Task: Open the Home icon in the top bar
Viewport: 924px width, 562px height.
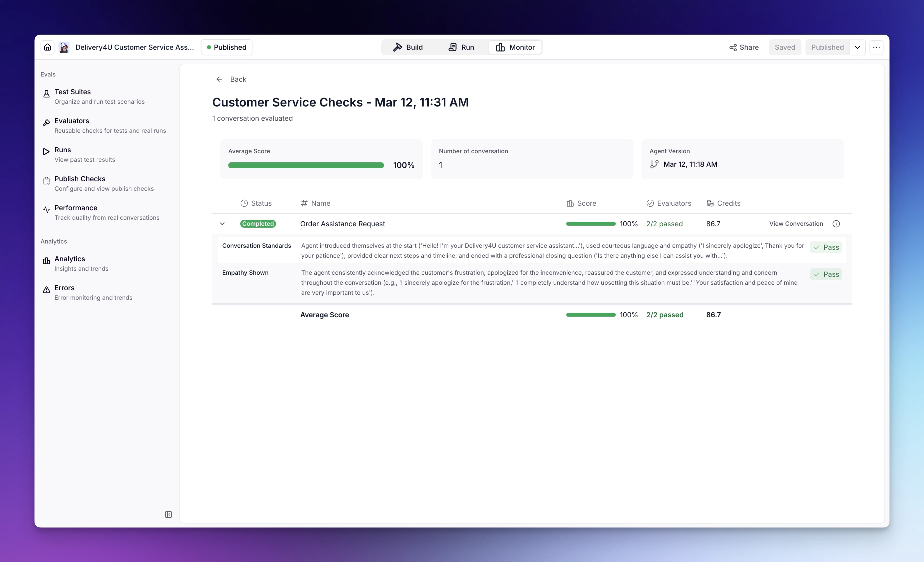Action: 47,47
